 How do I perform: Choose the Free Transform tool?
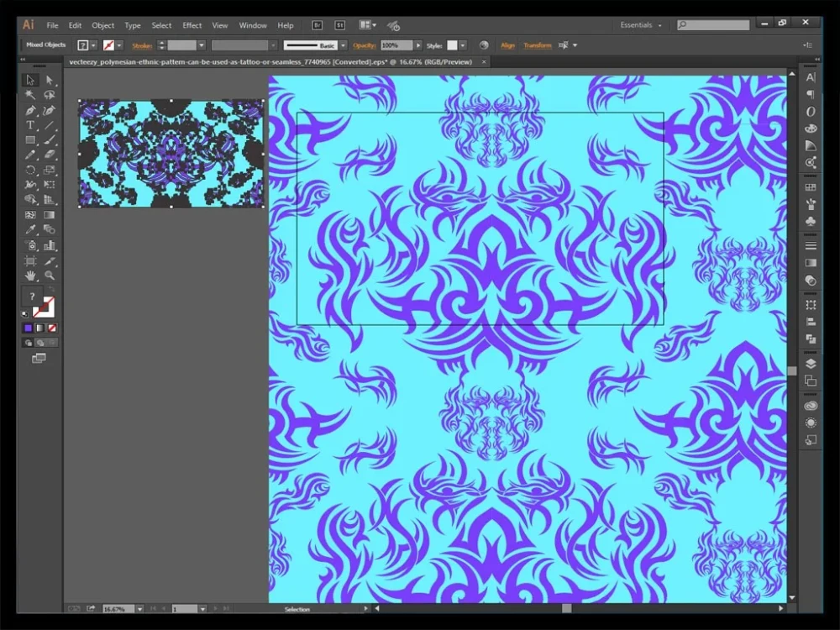click(x=50, y=184)
